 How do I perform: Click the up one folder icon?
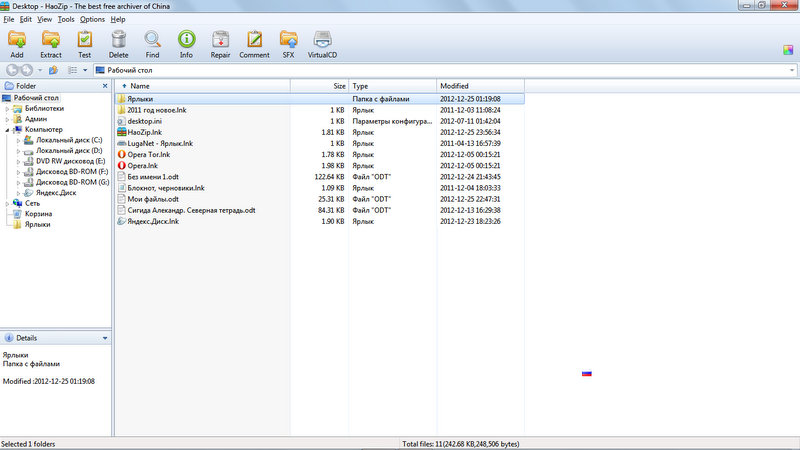pos(53,70)
